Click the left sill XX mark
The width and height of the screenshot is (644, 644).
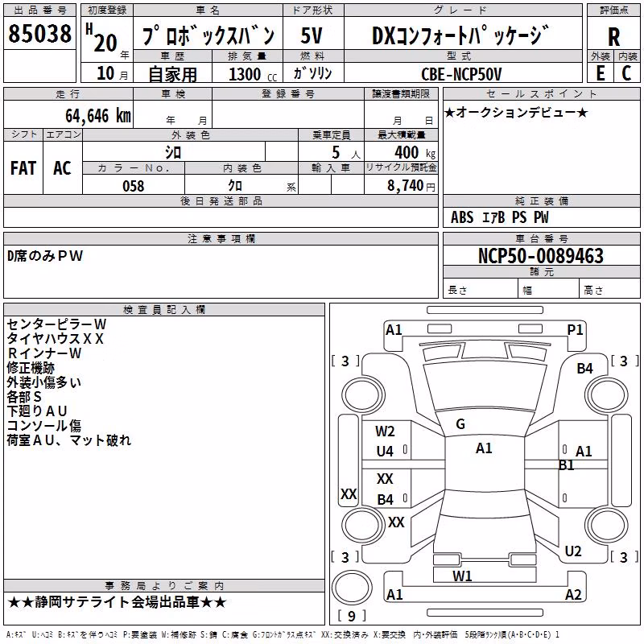349,493
